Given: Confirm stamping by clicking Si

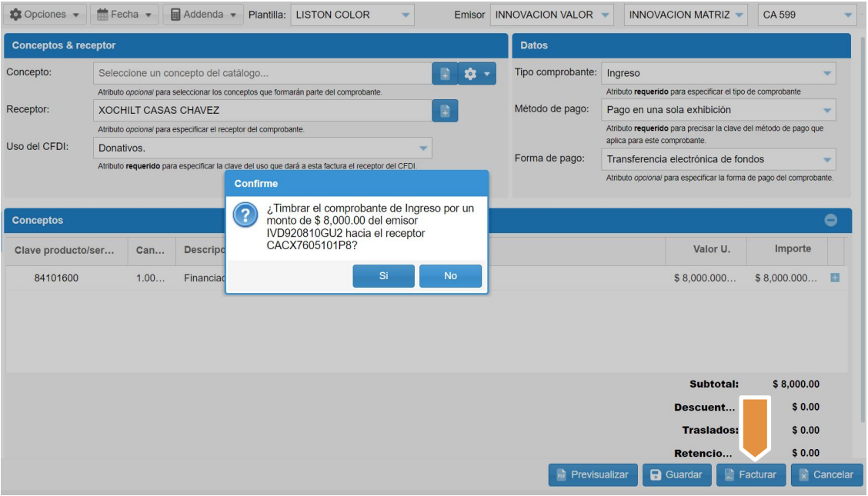Looking at the screenshot, I should (383, 276).
